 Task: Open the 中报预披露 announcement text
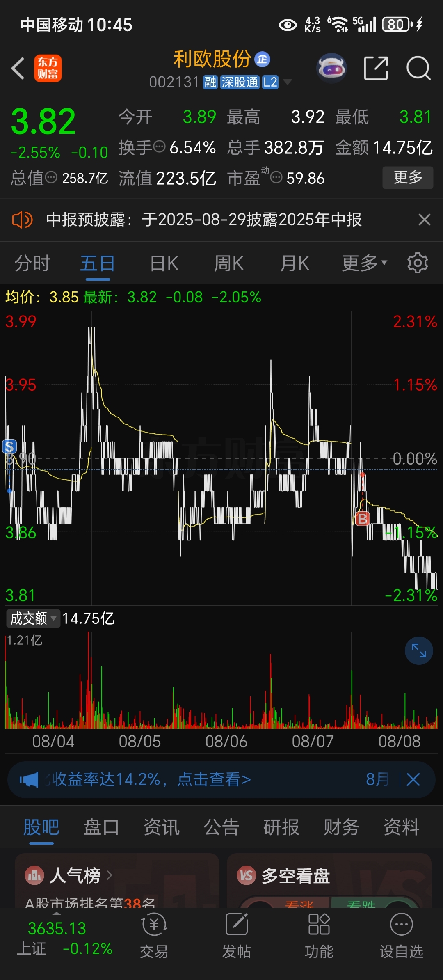[204, 220]
